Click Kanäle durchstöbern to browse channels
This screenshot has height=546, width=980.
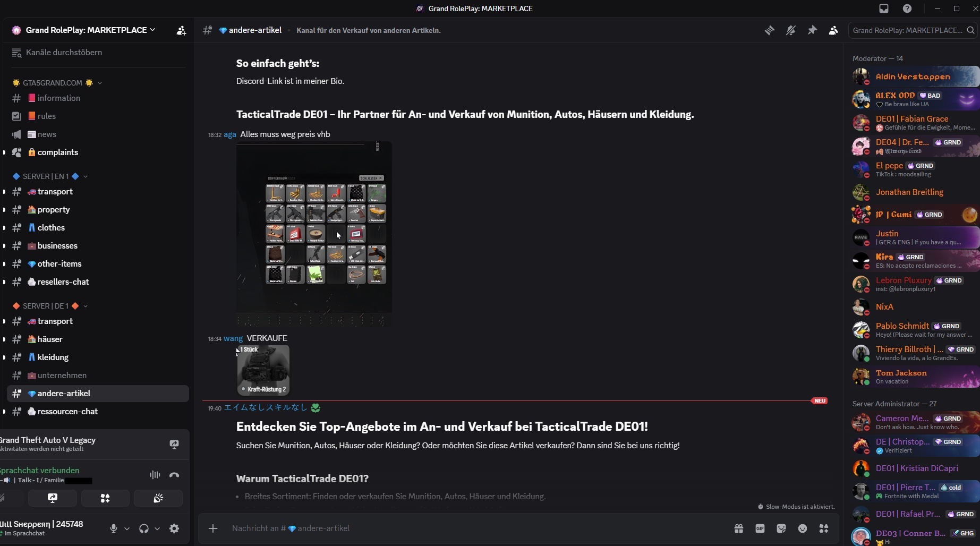coord(64,53)
